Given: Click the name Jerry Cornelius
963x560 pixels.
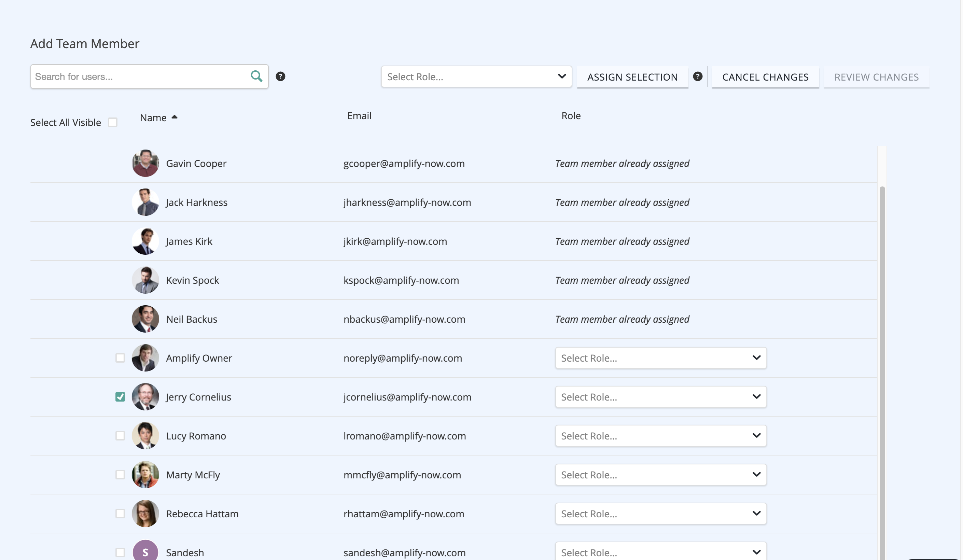Looking at the screenshot, I should (x=198, y=397).
